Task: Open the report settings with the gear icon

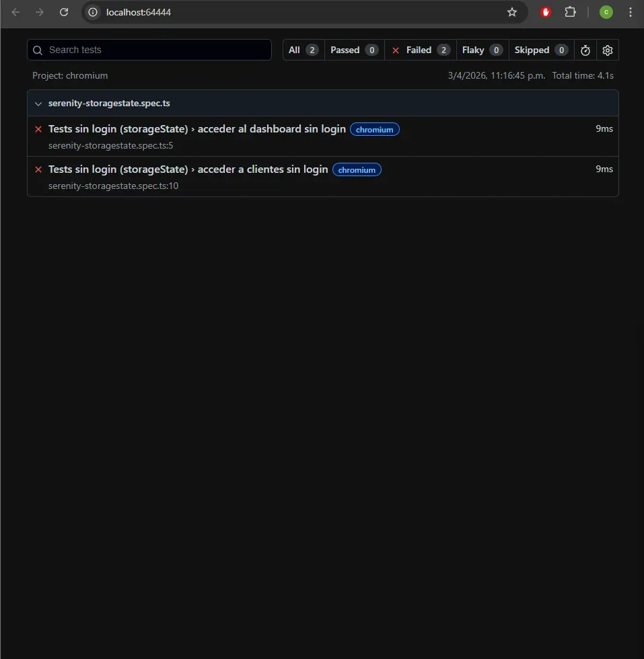Action: [607, 50]
